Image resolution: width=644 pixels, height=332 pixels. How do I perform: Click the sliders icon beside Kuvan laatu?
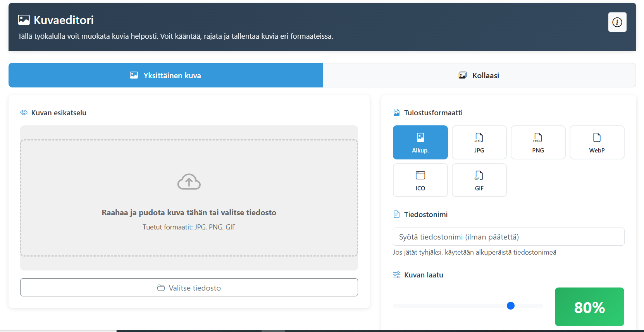pyautogui.click(x=396, y=275)
